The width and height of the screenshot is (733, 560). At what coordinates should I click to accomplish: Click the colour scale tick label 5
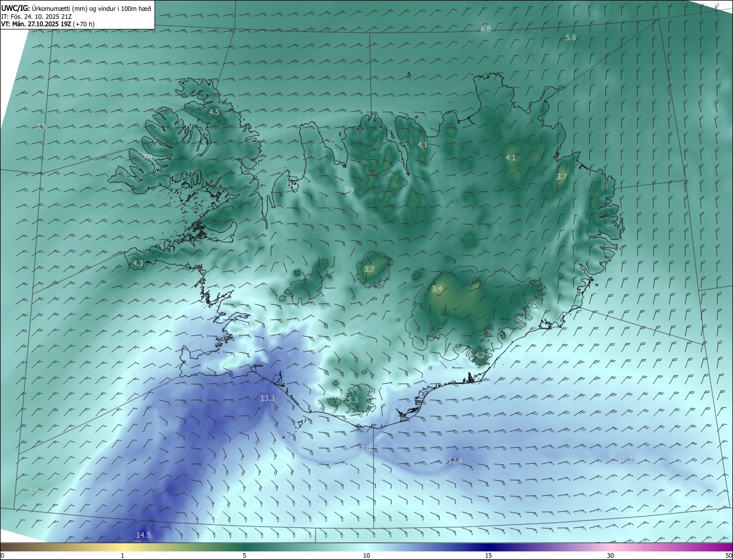pos(245,555)
